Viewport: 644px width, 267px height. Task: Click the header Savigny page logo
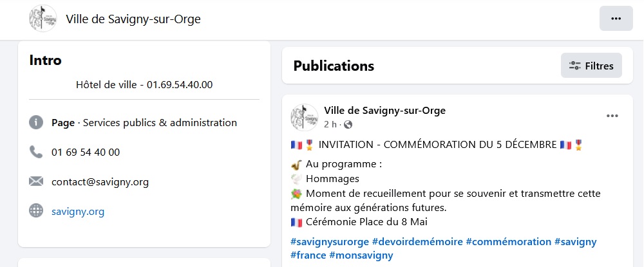click(43, 19)
